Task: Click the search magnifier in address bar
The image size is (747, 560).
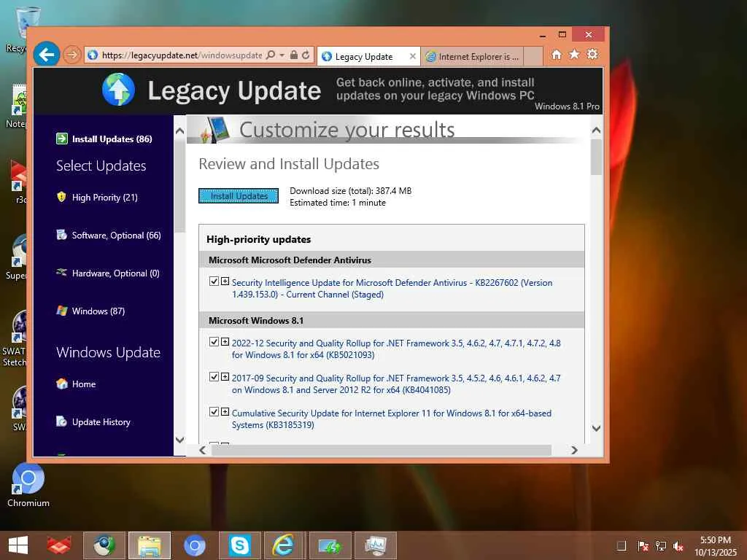Action: click(x=271, y=55)
